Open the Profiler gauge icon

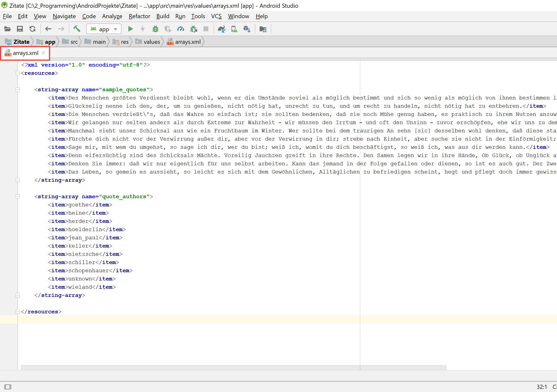tap(181, 29)
